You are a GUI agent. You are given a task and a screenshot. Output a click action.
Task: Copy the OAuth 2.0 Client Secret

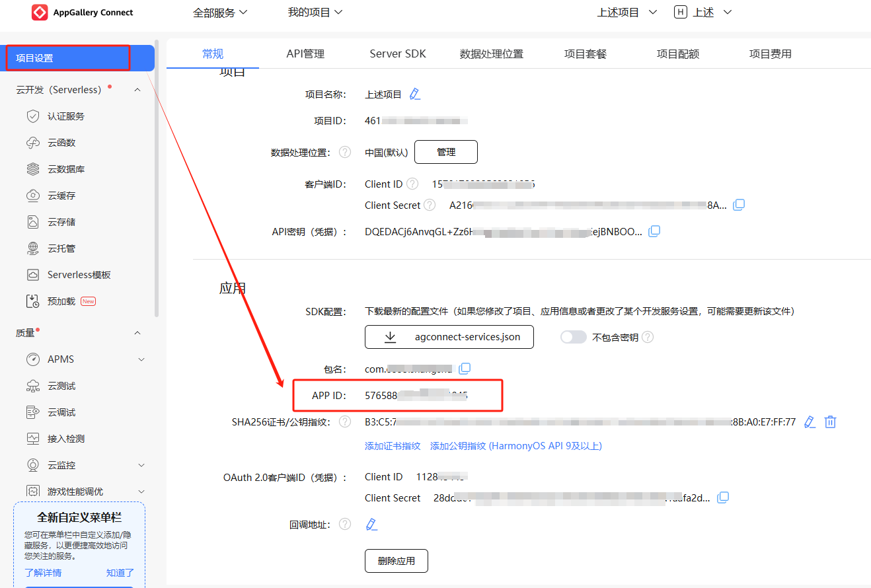click(723, 497)
